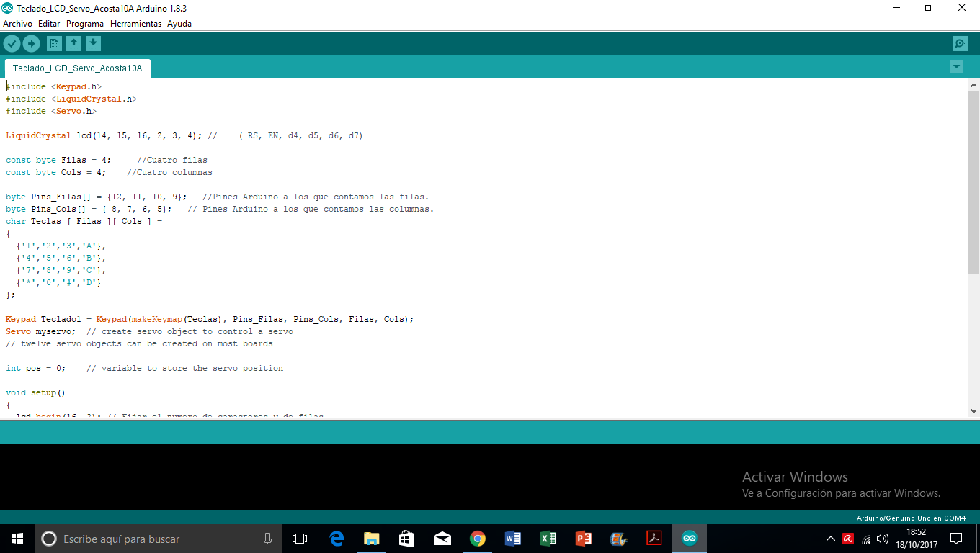Screen dimensions: 980x553
Task: Click the search box microphone icon
Action: [267, 539]
